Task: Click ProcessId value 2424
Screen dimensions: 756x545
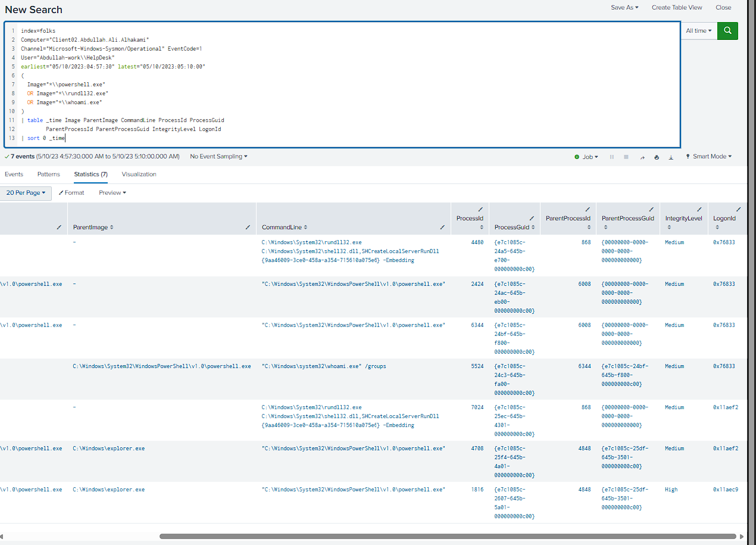Action: [477, 284]
